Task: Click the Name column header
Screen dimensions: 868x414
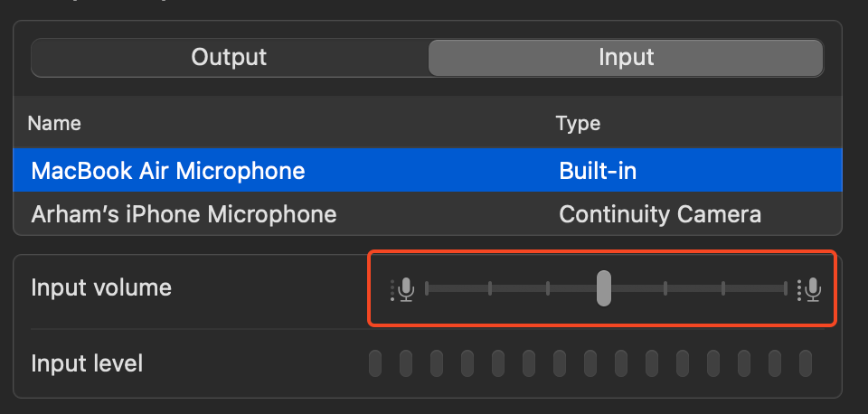Action: (54, 123)
